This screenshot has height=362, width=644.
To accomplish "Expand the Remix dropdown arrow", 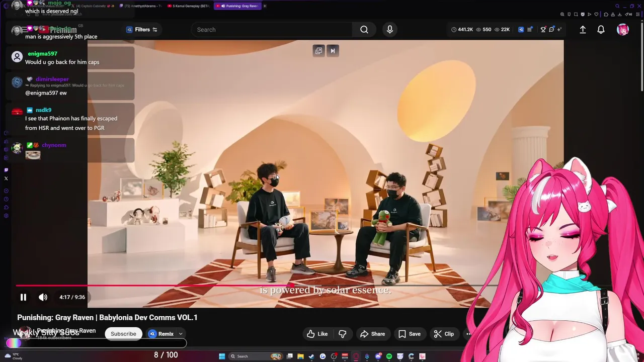I will (180, 334).
